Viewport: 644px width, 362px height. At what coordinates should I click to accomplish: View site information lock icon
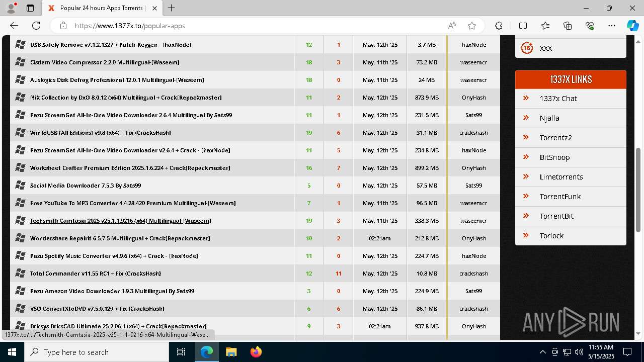(x=63, y=26)
